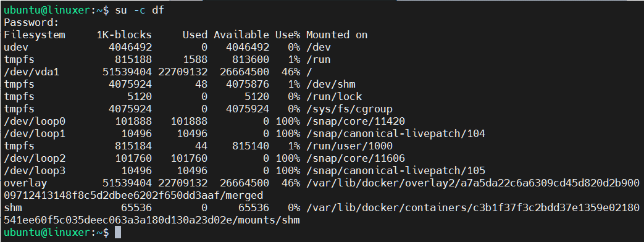Click the /snap/canonical-livepatch/104 path
The height and width of the screenshot is (242, 644).
(396, 133)
